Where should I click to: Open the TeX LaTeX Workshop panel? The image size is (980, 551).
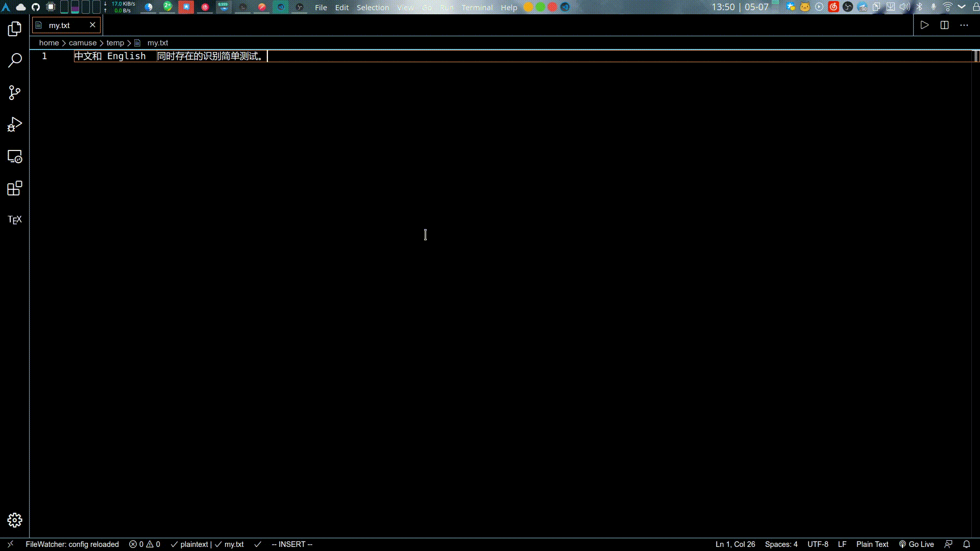click(x=15, y=220)
